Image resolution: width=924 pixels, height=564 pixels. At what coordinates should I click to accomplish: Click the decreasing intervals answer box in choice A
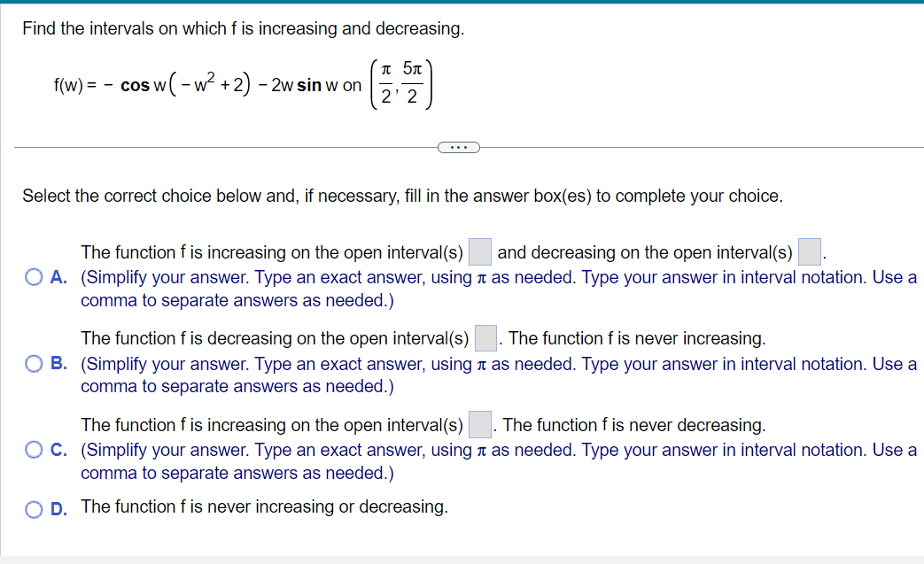pos(808,251)
